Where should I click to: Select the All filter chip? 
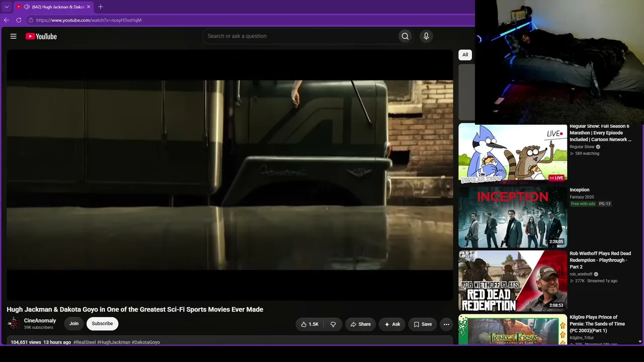pos(465,55)
